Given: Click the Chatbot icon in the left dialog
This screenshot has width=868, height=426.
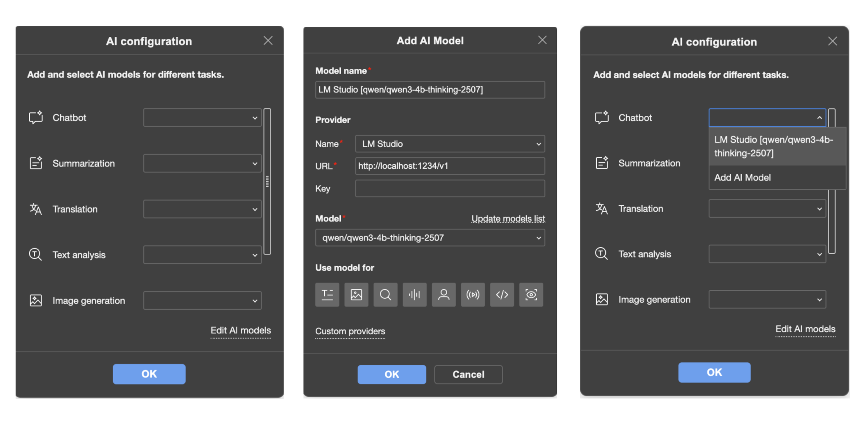Looking at the screenshot, I should [x=36, y=118].
